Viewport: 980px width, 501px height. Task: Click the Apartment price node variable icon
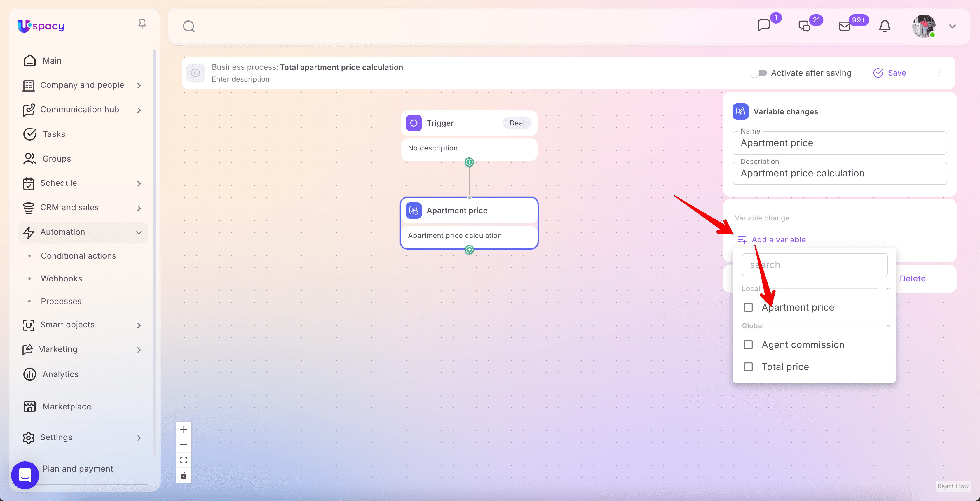414,210
